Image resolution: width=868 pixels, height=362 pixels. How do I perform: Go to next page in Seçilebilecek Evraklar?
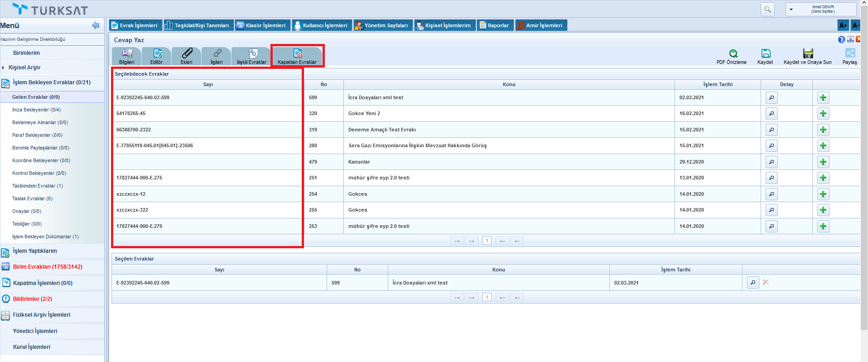click(502, 241)
